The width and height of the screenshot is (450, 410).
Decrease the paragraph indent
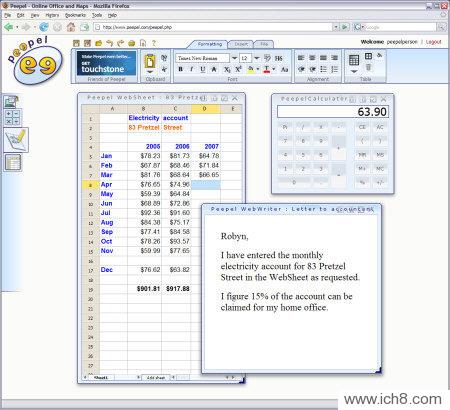pyautogui.click(x=301, y=69)
